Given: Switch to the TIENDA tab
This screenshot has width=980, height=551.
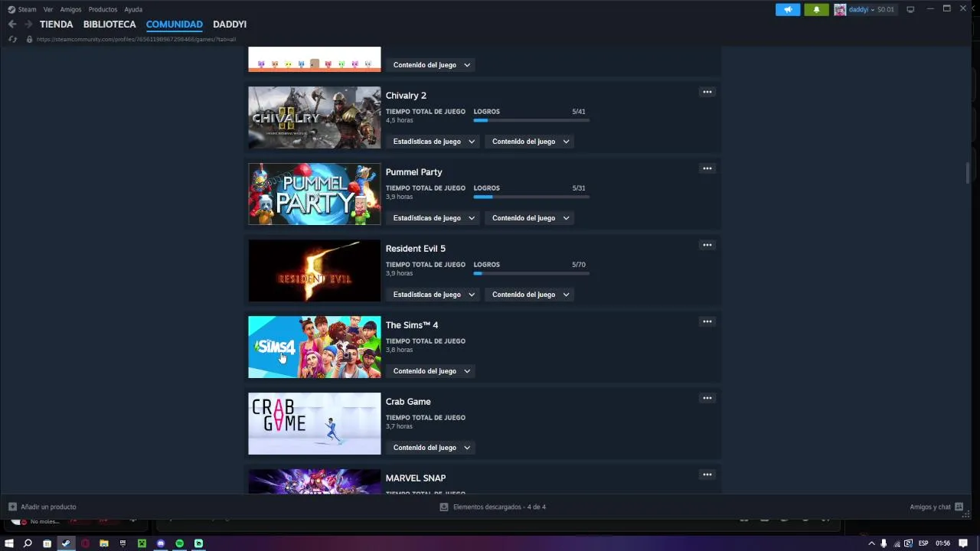Looking at the screenshot, I should 57,24.
